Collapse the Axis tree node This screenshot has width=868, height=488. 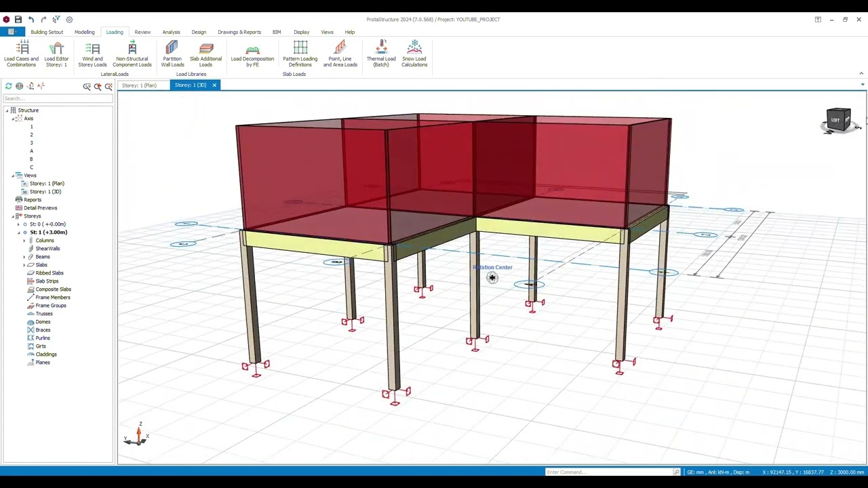point(13,119)
